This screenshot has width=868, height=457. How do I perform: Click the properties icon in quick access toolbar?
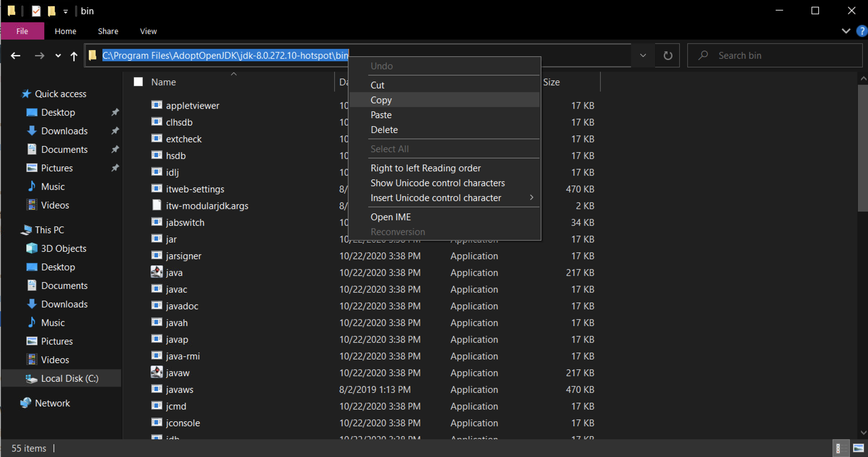36,11
